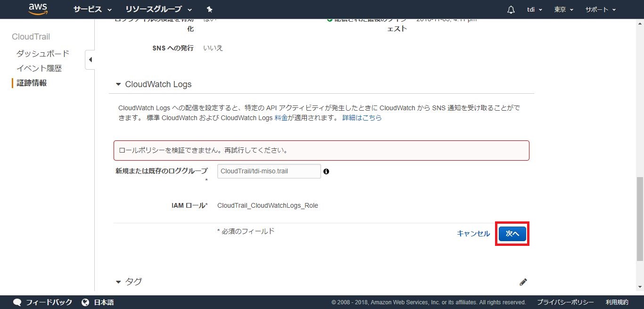Image resolution: width=644 pixels, height=309 pixels.
Task: Collapse the タグ section
Action: tap(118, 282)
